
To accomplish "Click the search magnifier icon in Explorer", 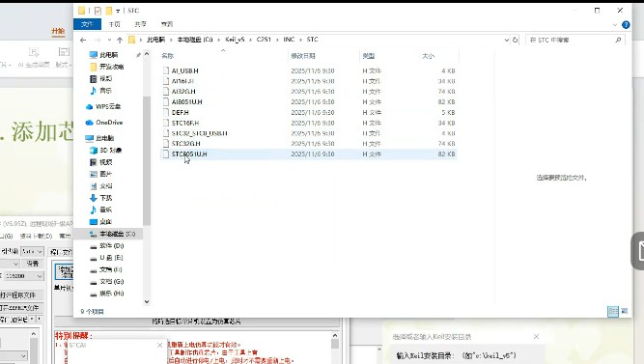I will [x=618, y=40].
